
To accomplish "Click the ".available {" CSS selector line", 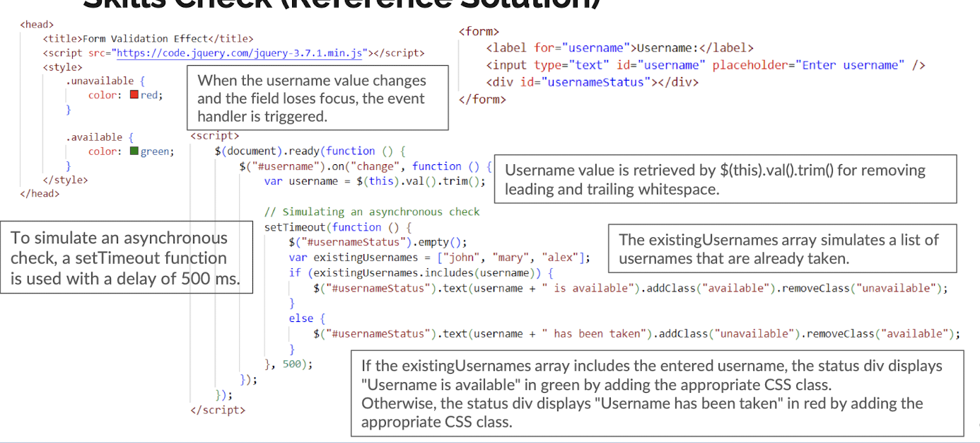I will pyautogui.click(x=100, y=137).
